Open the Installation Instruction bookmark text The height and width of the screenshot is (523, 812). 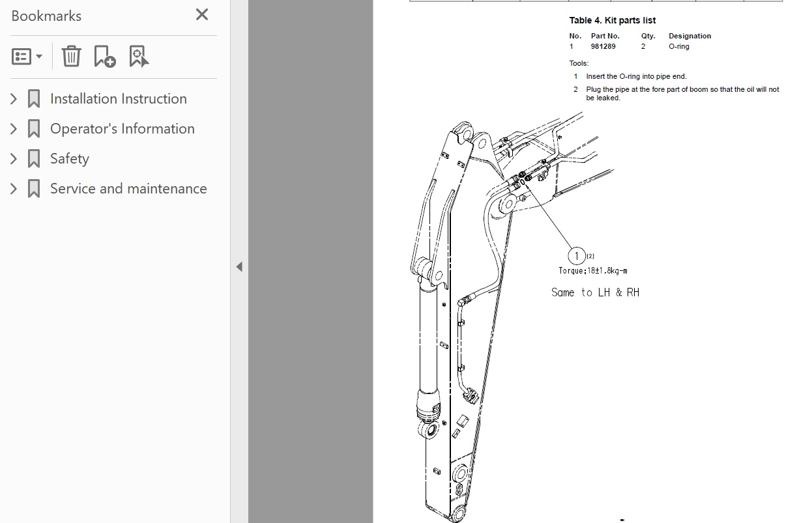(x=118, y=99)
